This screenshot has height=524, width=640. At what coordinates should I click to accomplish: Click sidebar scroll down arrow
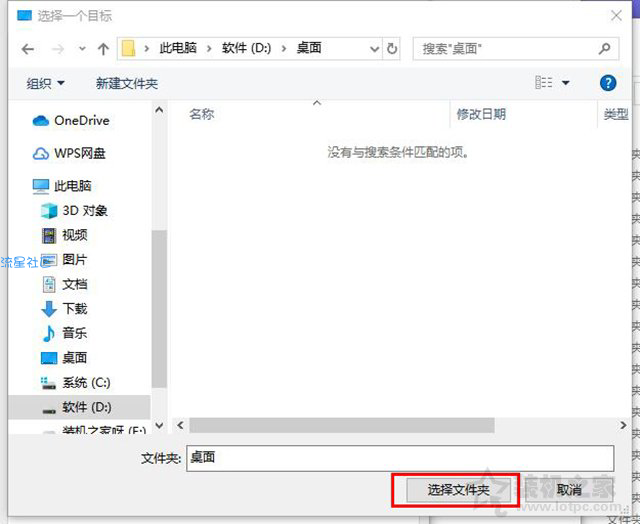[x=160, y=426]
